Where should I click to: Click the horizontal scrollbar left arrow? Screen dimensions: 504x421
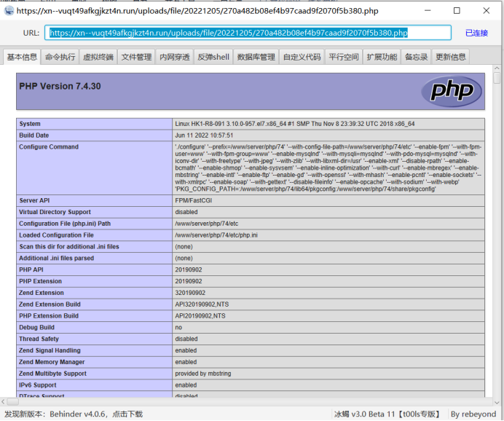[3, 401]
